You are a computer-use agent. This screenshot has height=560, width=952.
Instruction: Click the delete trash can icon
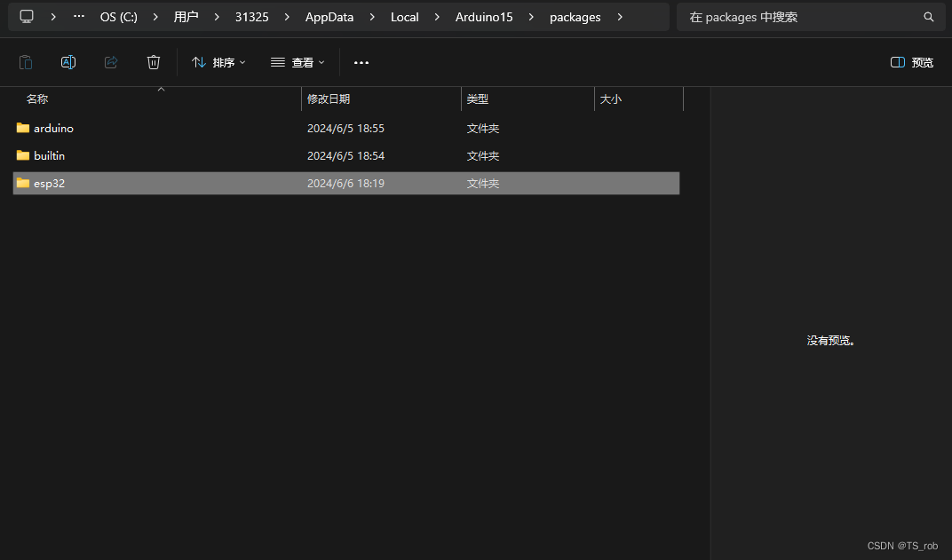click(154, 62)
